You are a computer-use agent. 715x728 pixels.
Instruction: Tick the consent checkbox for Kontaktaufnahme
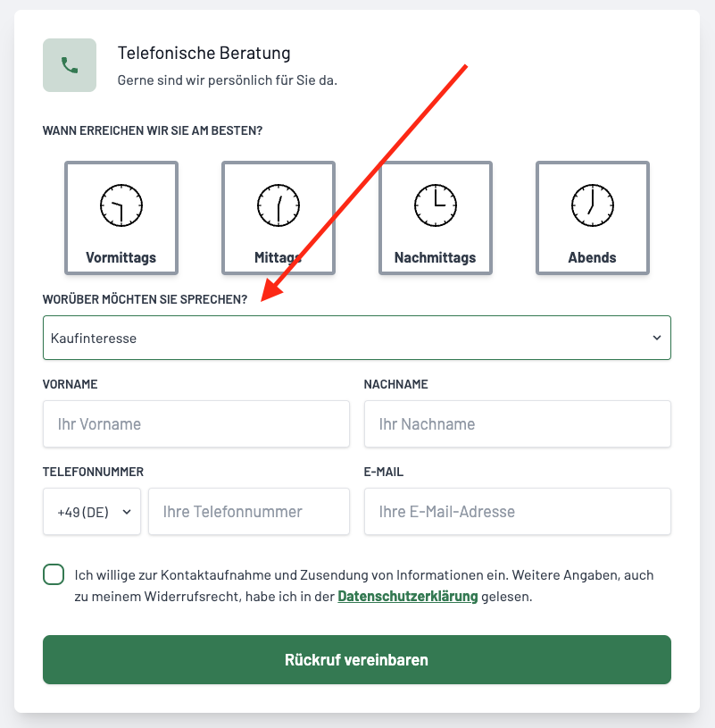(x=54, y=574)
